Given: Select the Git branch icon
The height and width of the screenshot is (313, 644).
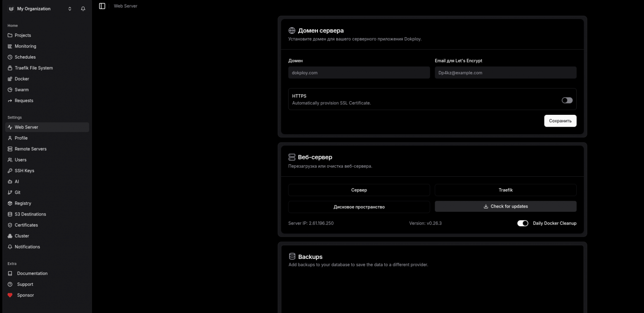Looking at the screenshot, I should tap(9, 192).
